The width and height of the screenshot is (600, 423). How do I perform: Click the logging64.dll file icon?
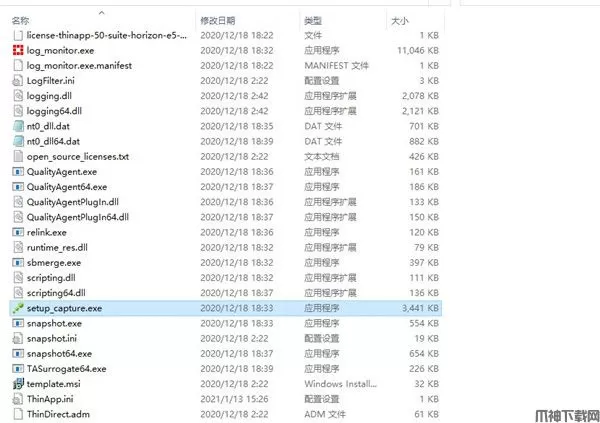18,111
